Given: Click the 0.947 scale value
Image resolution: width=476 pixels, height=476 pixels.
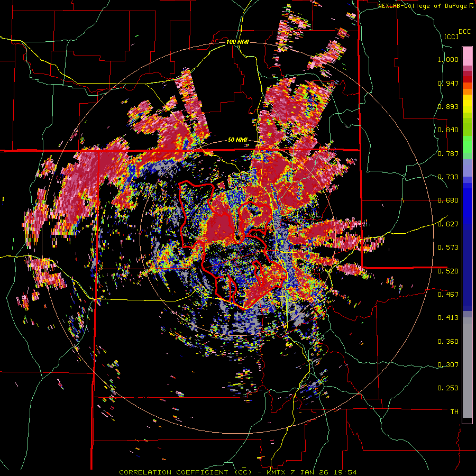Looking at the screenshot, I should [448, 83].
